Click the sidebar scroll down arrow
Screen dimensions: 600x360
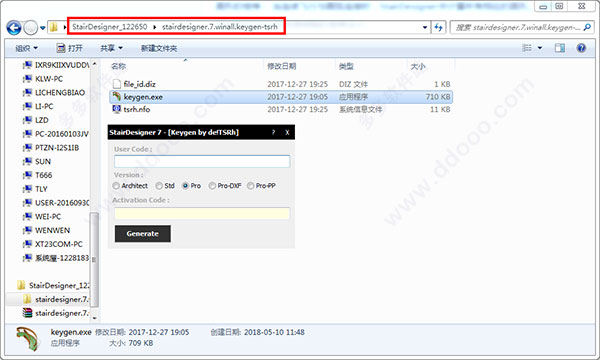click(94, 318)
